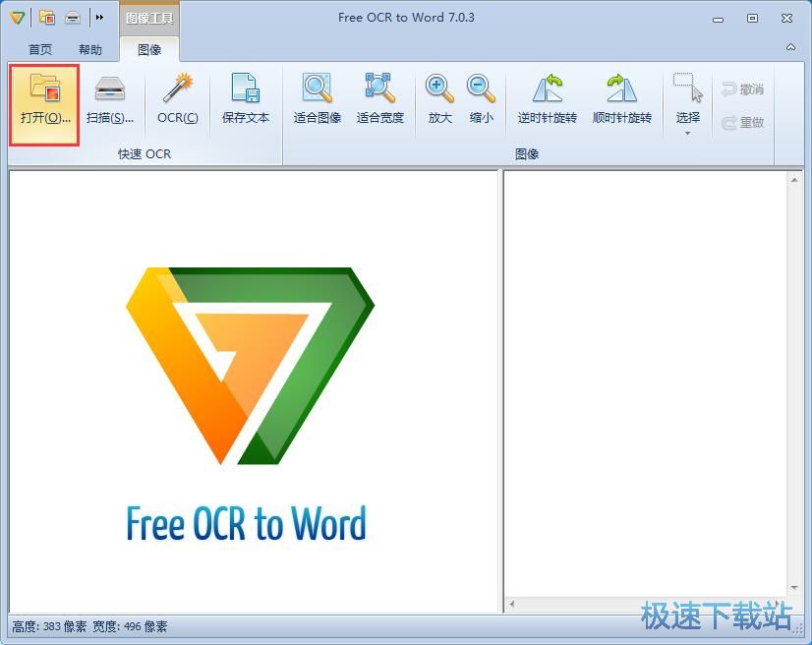The height and width of the screenshot is (645, 812).
Task: Click the app logo icon in title bar
Action: tap(17, 18)
